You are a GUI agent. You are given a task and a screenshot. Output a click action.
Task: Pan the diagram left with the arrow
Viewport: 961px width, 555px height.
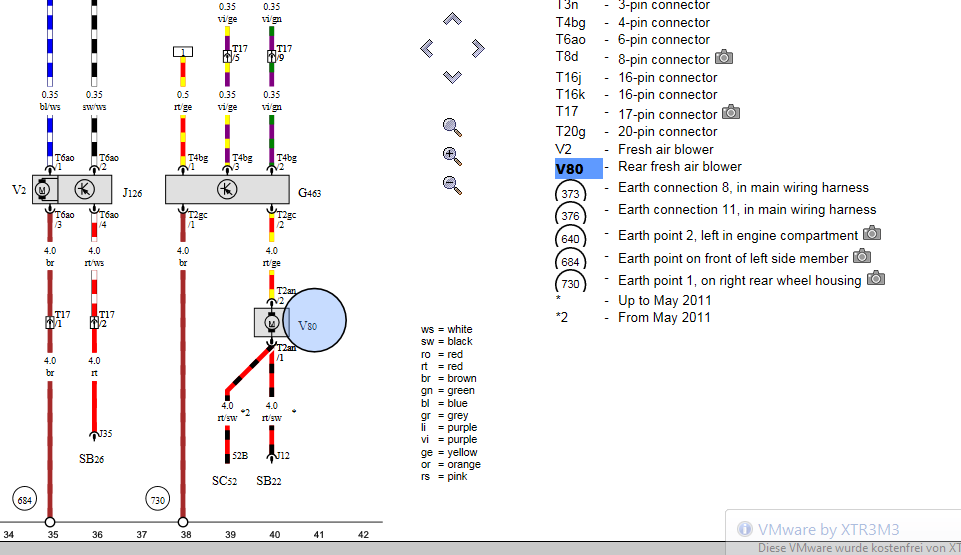427,48
